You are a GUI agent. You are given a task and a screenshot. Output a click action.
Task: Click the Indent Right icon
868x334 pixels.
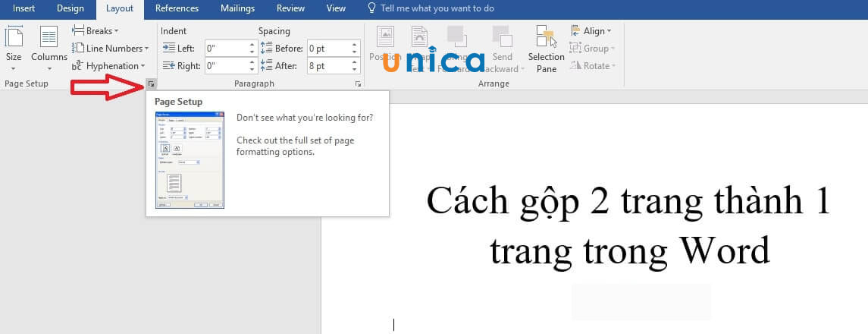pyautogui.click(x=168, y=66)
